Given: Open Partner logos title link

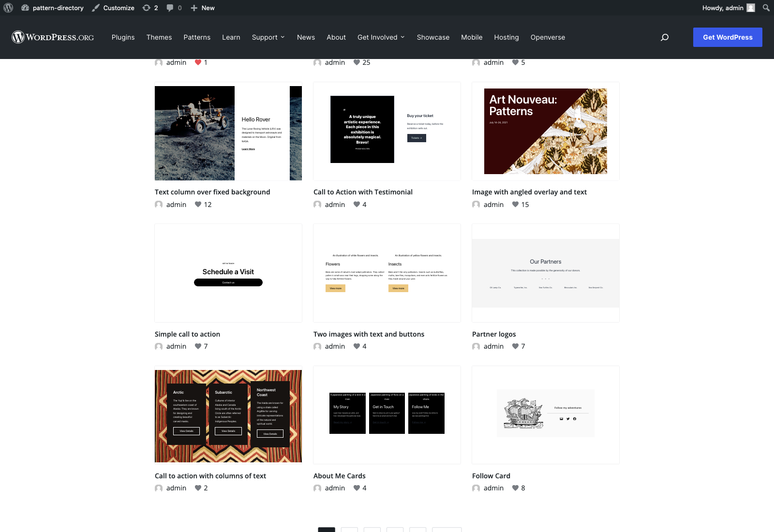Looking at the screenshot, I should [x=494, y=334].
